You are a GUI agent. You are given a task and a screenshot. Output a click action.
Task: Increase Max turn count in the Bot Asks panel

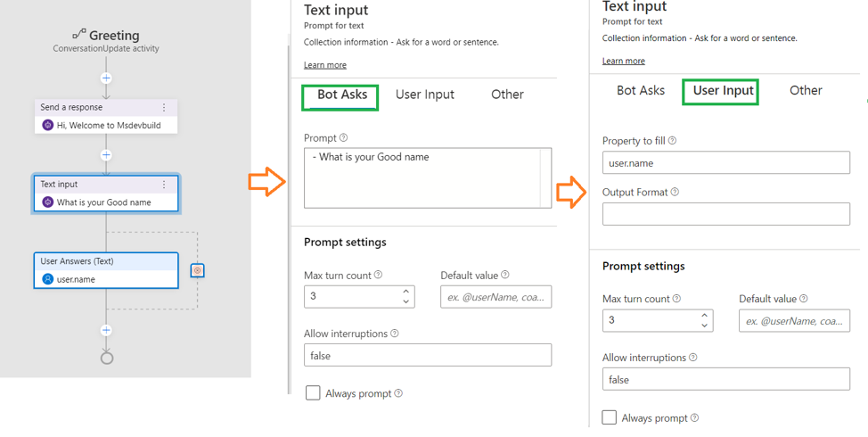click(405, 292)
